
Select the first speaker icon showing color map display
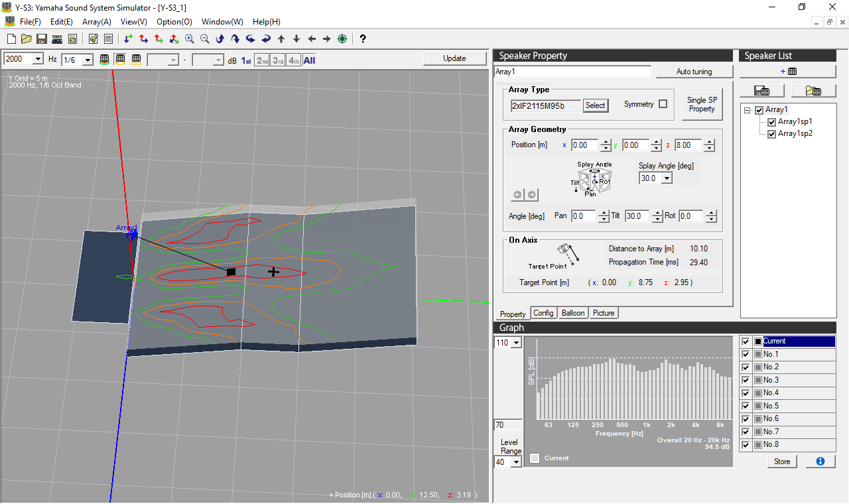coord(105,59)
